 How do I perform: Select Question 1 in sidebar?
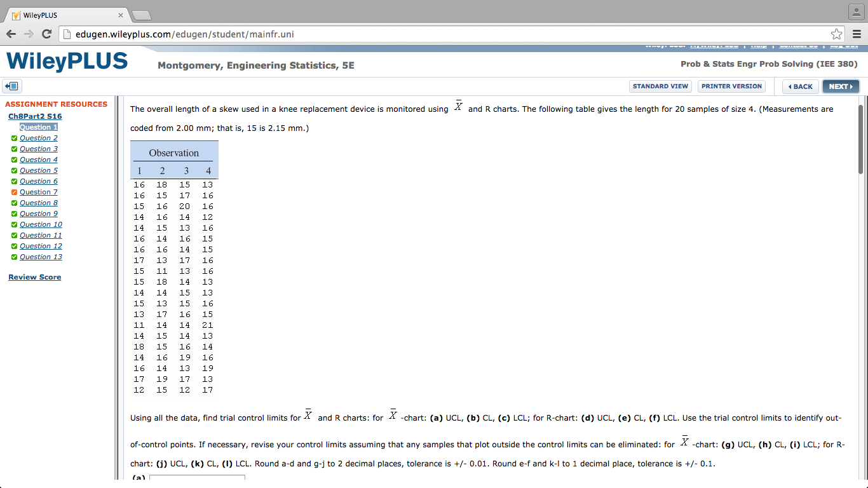[x=39, y=127]
